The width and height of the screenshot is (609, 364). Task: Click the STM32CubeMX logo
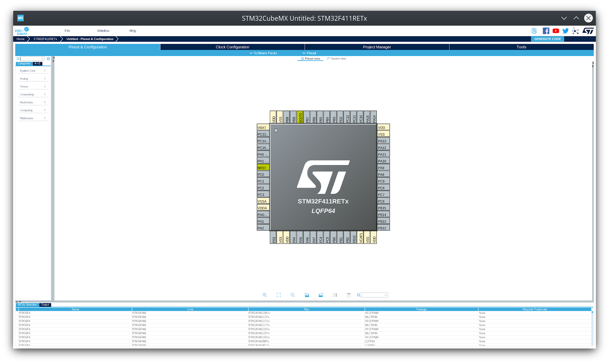point(22,31)
